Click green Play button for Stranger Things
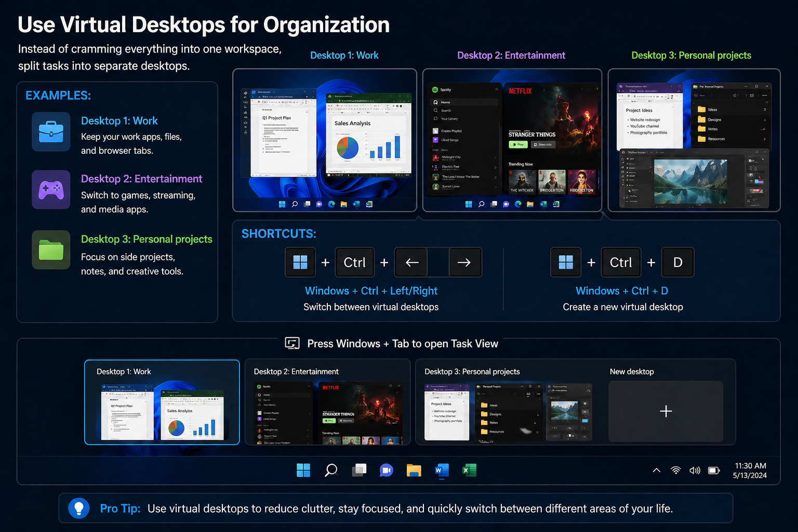Screen dimensions: 798x532 (x=518, y=144)
